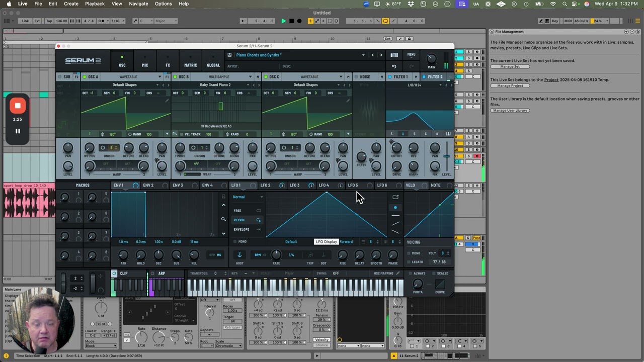Image resolution: width=644 pixels, height=362 pixels.
Task: Click the Manage Set button
Action: tap(510, 67)
